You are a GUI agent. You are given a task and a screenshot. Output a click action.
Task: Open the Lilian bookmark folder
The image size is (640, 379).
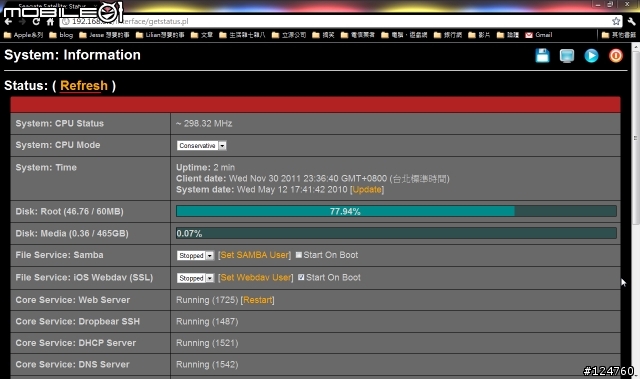pyautogui.click(x=160, y=35)
